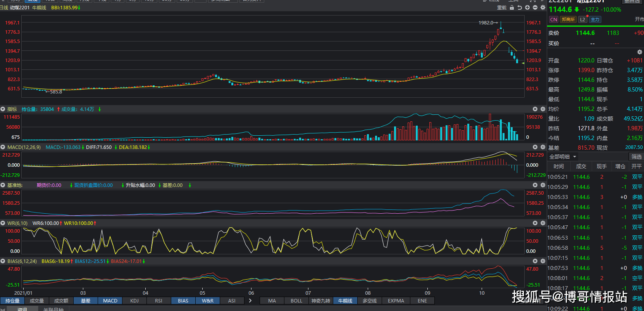Click the 筛选 filter button

[x=636, y=157]
